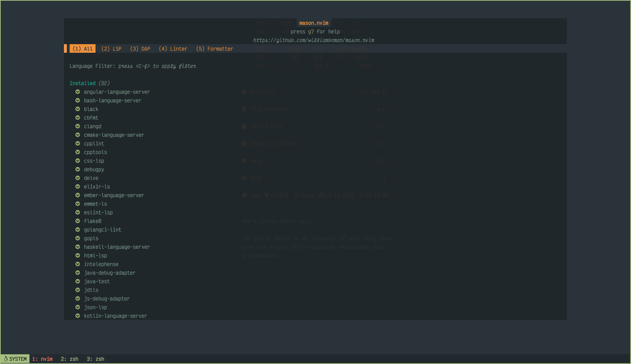Click the Linux penguin icon in status bar
The image size is (631, 364).
(6, 359)
